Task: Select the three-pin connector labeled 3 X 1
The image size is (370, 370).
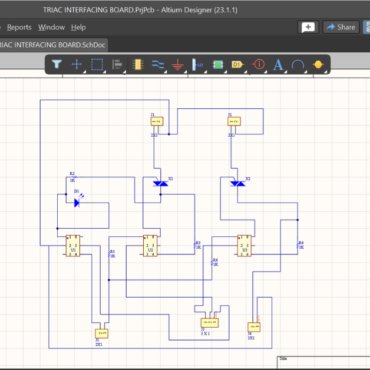Action: [x=209, y=322]
